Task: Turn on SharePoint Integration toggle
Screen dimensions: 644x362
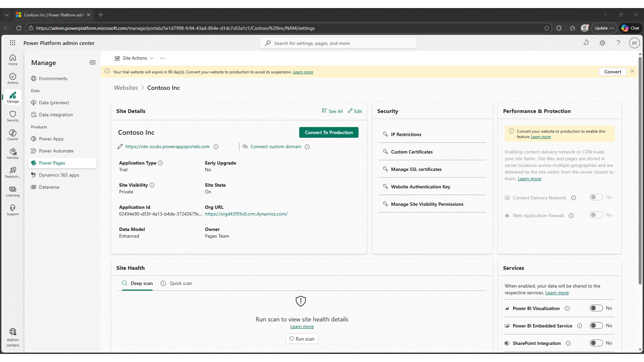Action: pyautogui.click(x=596, y=343)
